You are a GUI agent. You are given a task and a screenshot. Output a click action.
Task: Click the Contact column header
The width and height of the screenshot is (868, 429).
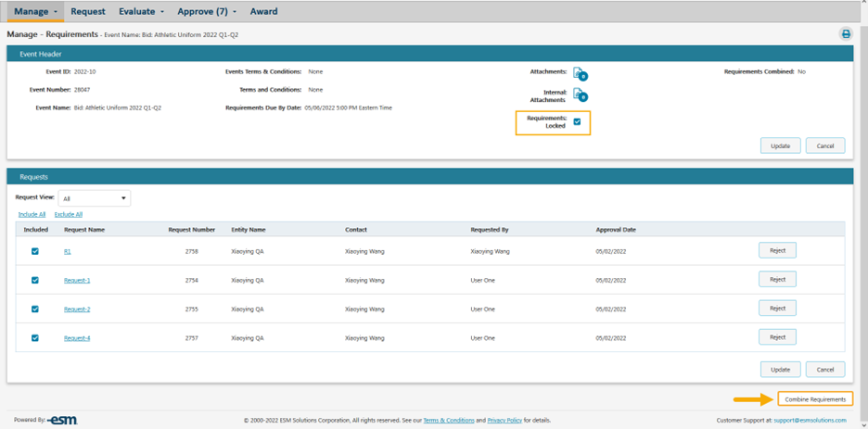pyautogui.click(x=355, y=229)
